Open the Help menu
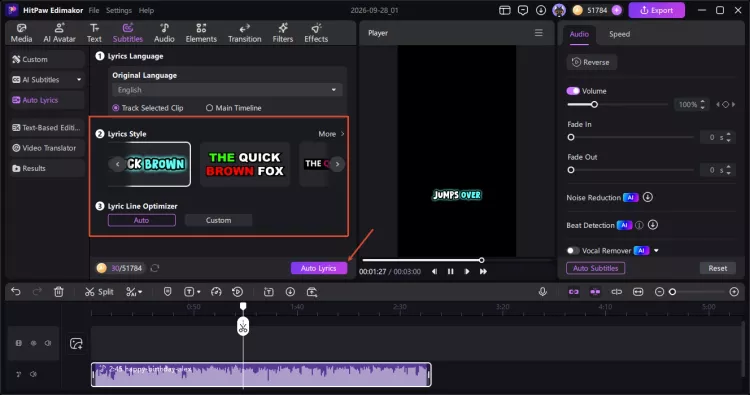 tap(146, 10)
